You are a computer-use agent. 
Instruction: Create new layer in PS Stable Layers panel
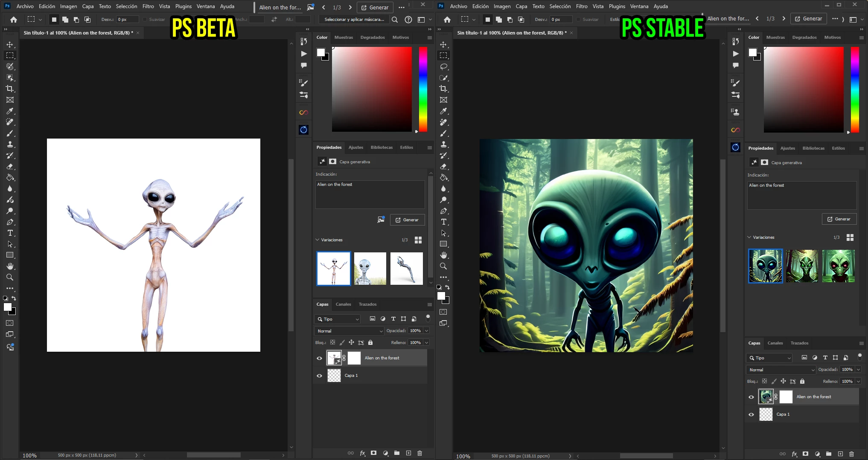[x=840, y=454]
